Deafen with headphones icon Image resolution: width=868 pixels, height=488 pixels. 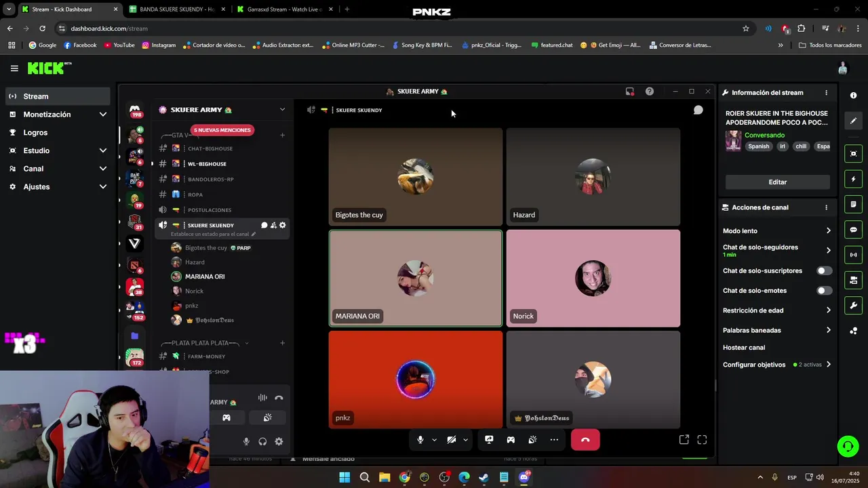(262, 442)
